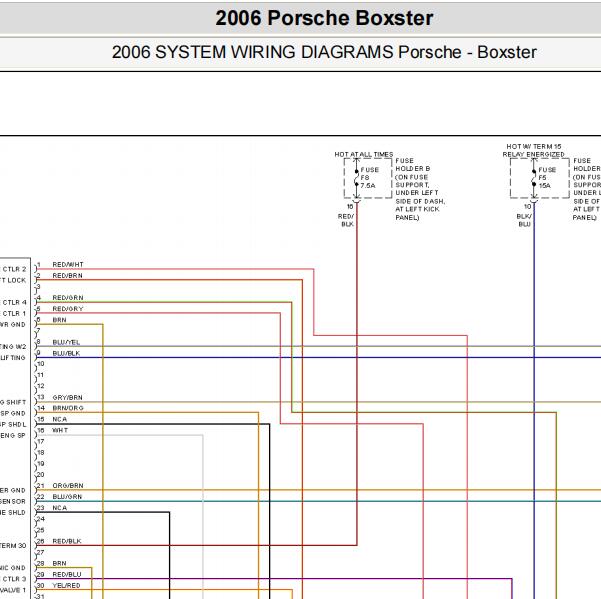Screen dimensions: 601x599
Task: Click the "ENG SP" connector label
Action: pos(13,436)
